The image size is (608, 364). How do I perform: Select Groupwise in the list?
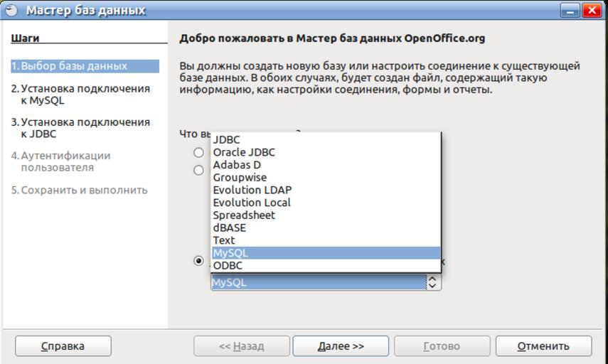240,177
